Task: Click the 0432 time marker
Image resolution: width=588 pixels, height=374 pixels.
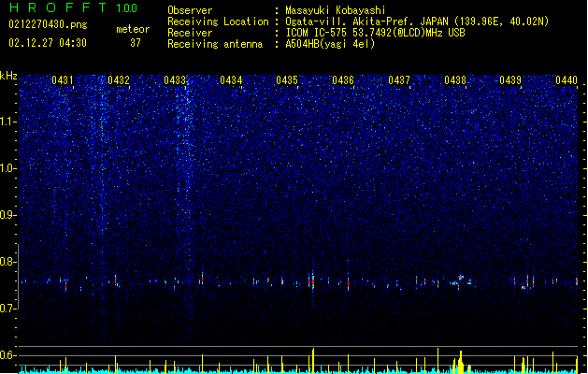Action: pos(119,80)
